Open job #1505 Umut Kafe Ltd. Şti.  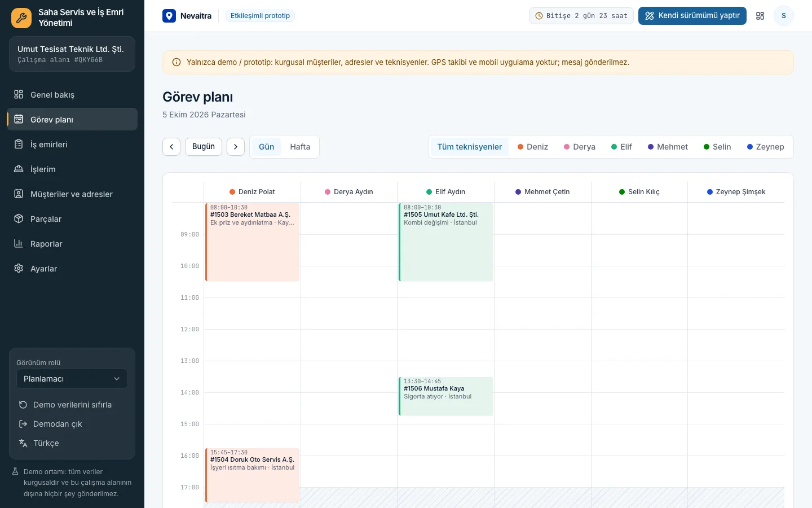point(445,242)
